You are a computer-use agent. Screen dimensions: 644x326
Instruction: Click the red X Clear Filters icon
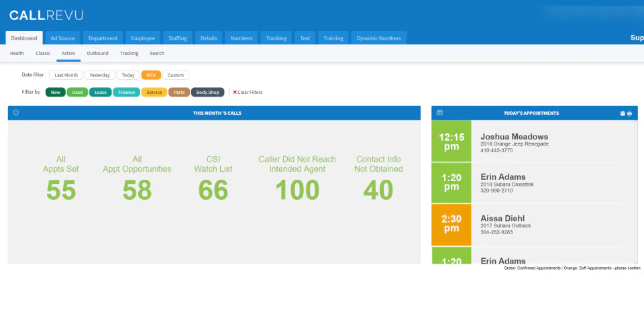(x=235, y=93)
